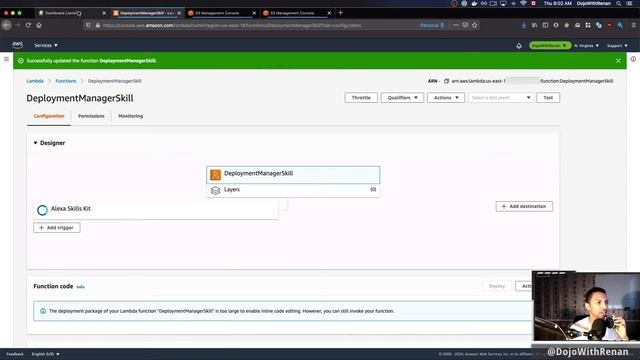Click the red extension icon in toolbar

coord(609,25)
